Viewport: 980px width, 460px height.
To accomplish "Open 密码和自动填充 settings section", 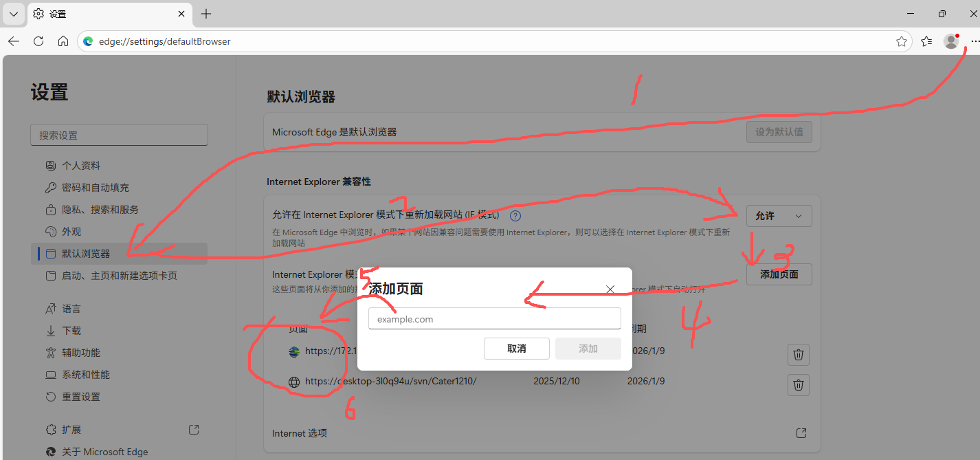I will click(x=119, y=188).
